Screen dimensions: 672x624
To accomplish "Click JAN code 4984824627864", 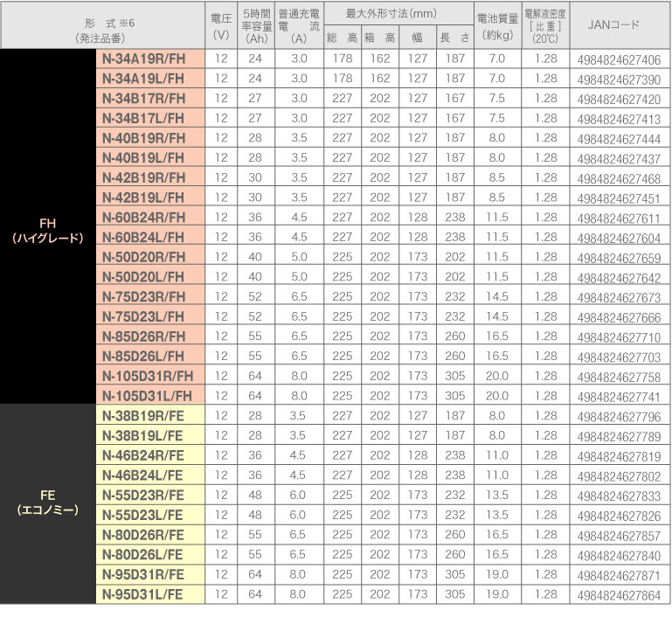I will (x=620, y=594).
